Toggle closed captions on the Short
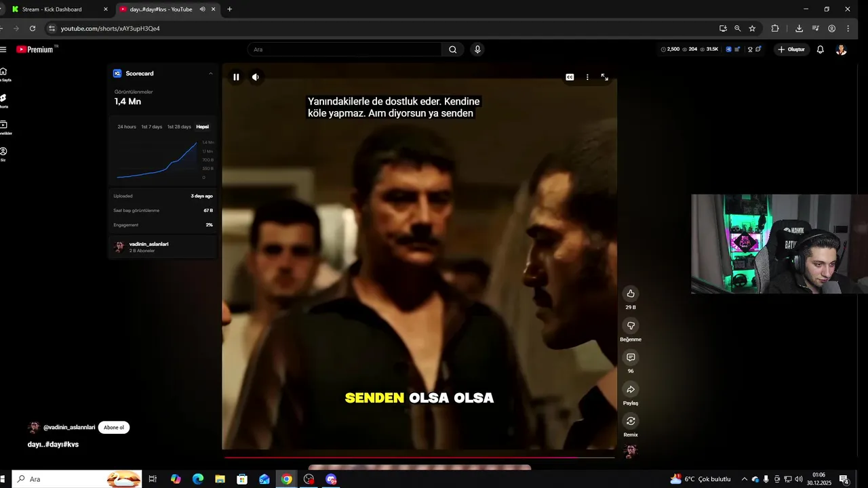868x488 pixels. [570, 77]
